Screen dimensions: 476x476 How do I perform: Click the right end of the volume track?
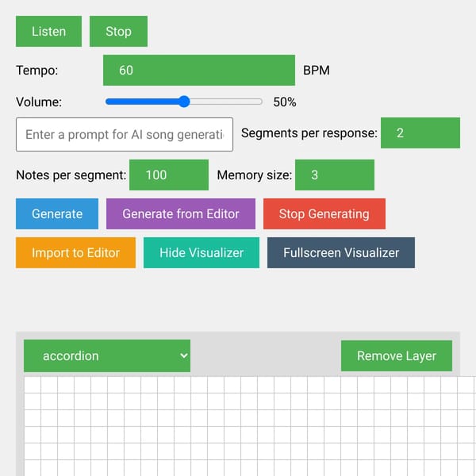coord(259,102)
